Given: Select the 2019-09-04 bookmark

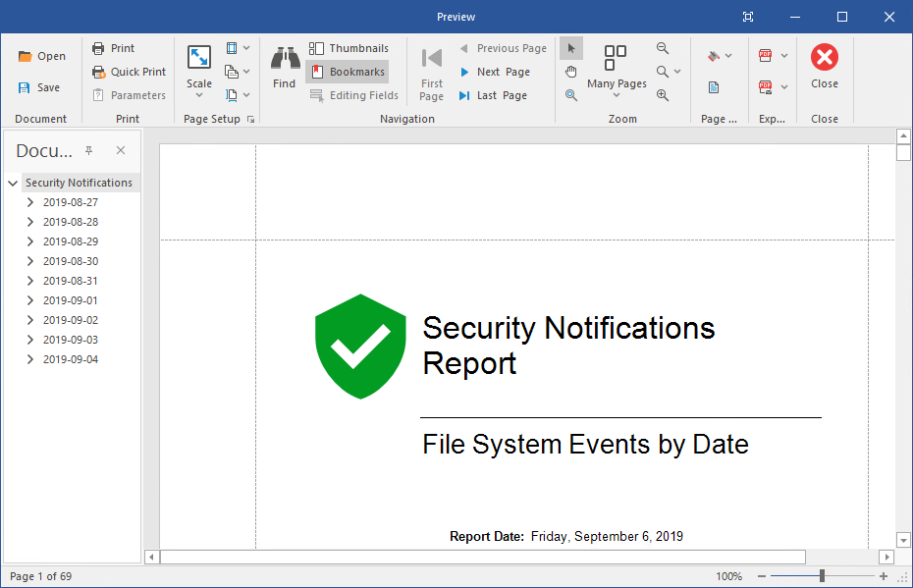Looking at the screenshot, I should (71, 359).
